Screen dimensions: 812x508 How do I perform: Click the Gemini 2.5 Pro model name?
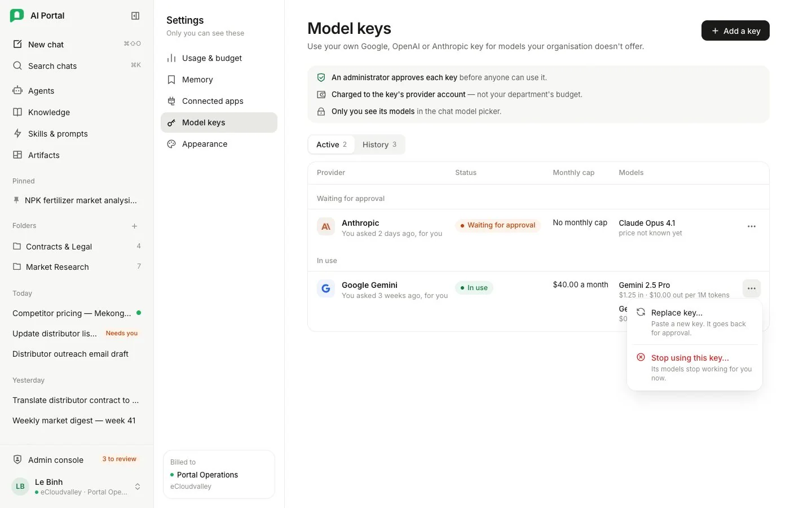(x=645, y=285)
